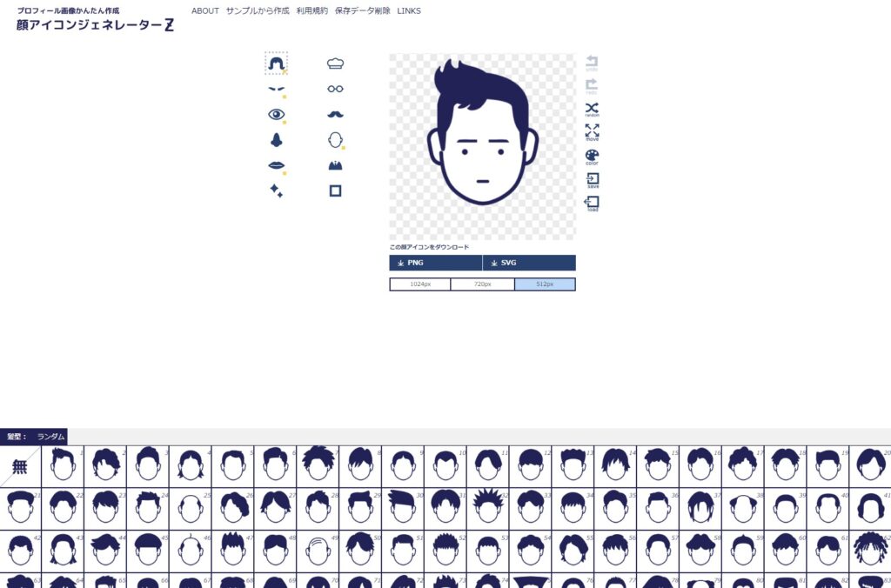
Task: Select the glasses parts icon
Action: [x=335, y=89]
